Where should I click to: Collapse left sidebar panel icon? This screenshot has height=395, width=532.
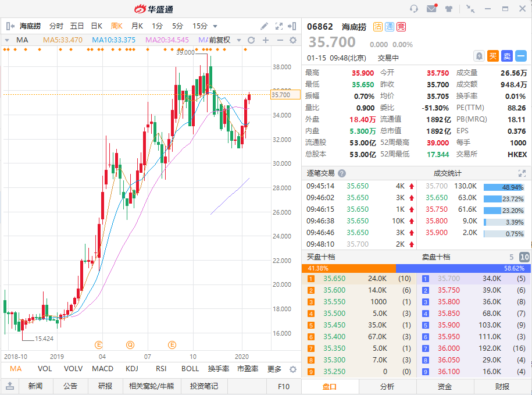tap(10, 26)
